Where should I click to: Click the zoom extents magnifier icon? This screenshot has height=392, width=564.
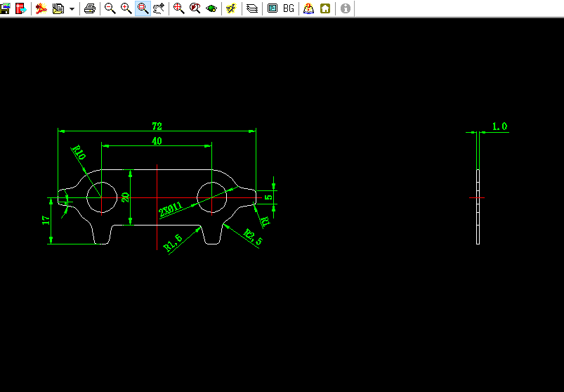(x=179, y=8)
